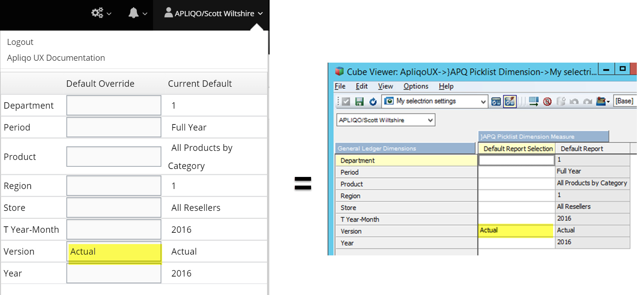Toggle the APLIQO/Scott Wiltshire user menu

point(213,14)
